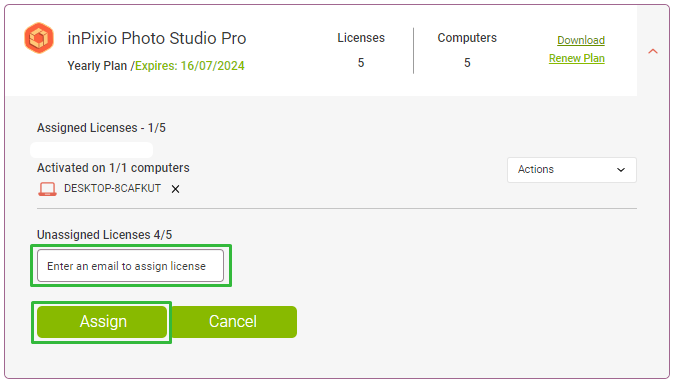Select the inPixio Photo Studio Pro title
The image size is (674, 381).
click(156, 38)
